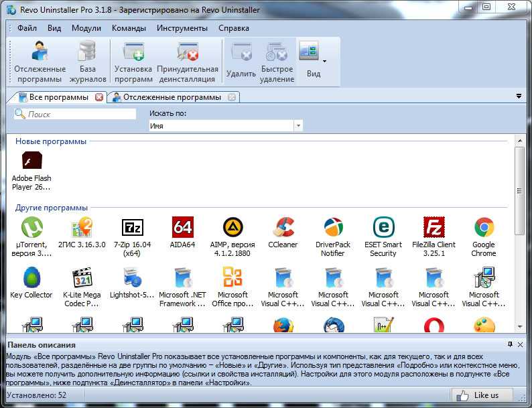This screenshot has height=408, width=532.
Task: Open the Модули menu
Action: (x=86, y=28)
